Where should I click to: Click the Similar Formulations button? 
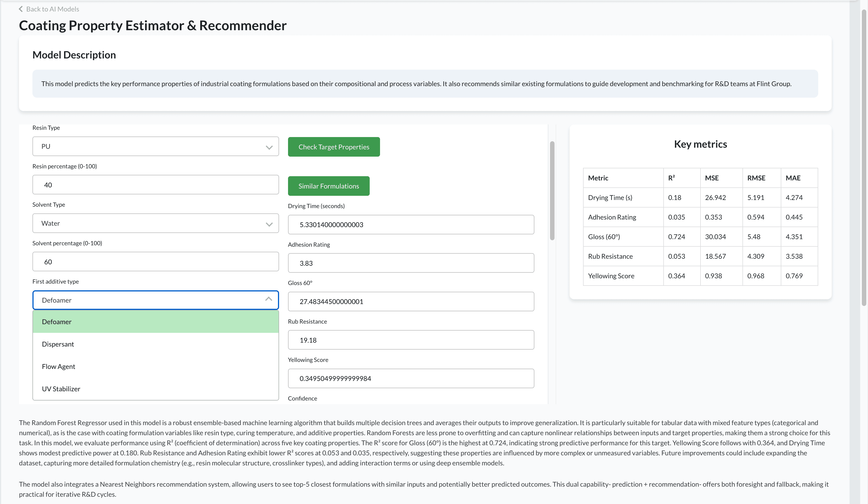click(x=329, y=186)
